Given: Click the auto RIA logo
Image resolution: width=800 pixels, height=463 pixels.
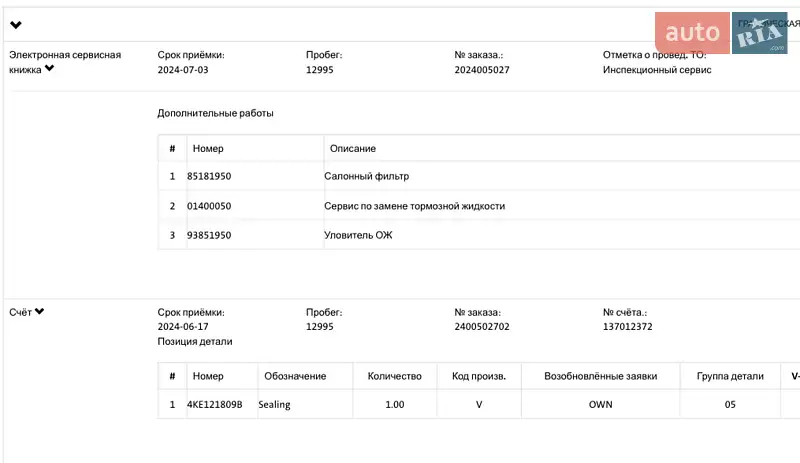Looking at the screenshot, I should pos(722,35).
